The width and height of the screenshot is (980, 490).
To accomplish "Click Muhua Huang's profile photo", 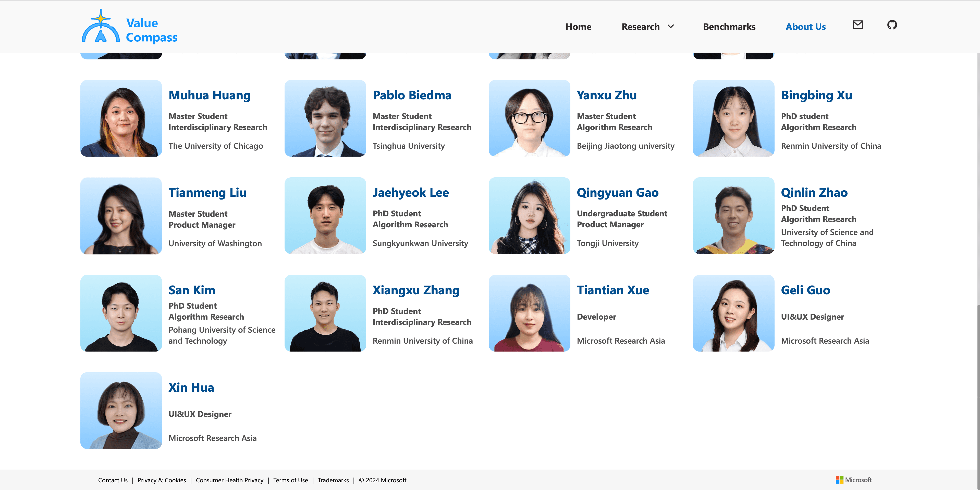I will coord(121,118).
